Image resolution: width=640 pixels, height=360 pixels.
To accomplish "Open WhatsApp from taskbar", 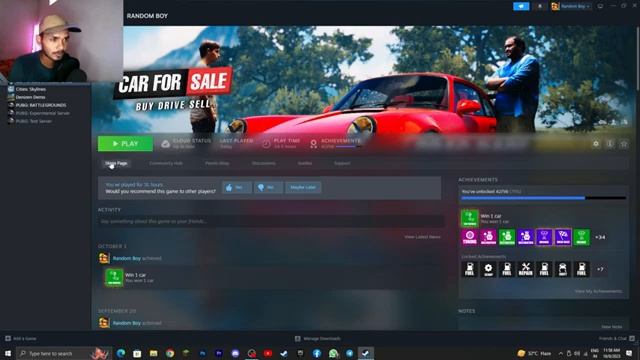I will point(333,353).
